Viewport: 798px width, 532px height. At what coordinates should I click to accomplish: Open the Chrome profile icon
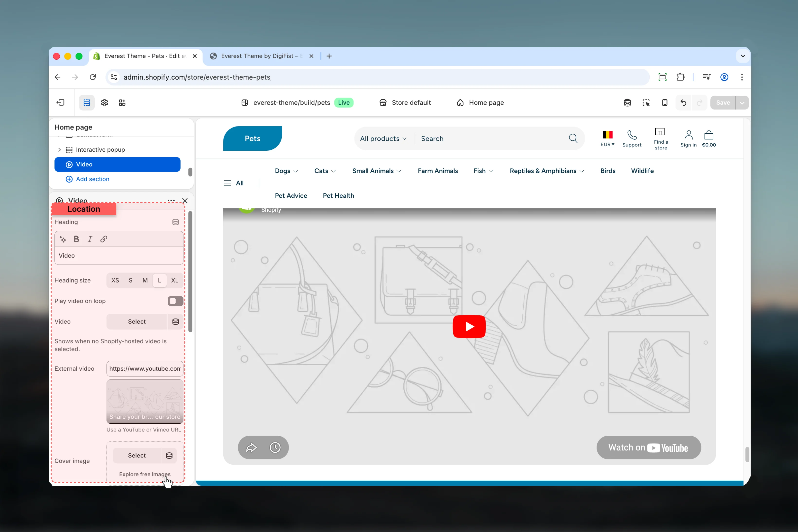click(x=724, y=77)
